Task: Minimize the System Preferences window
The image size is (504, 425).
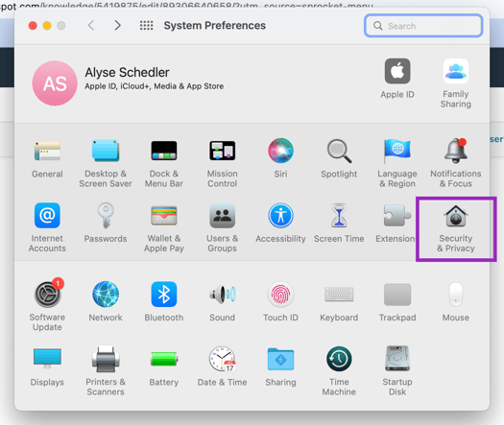Action: tap(47, 25)
